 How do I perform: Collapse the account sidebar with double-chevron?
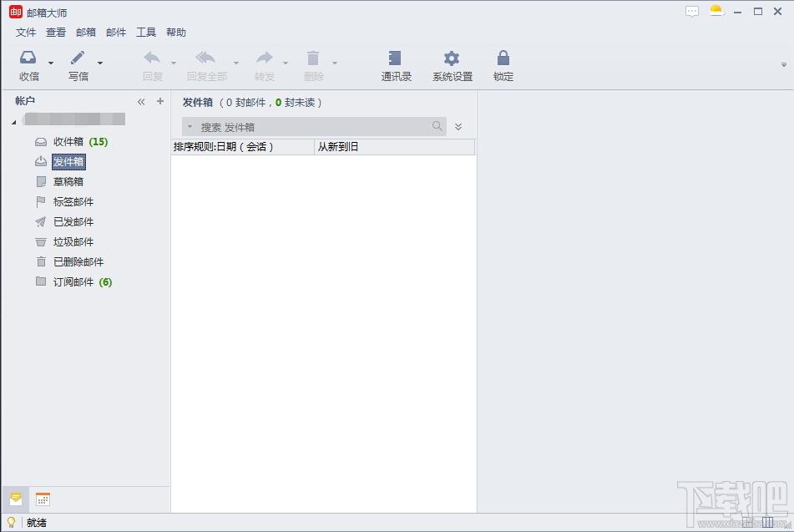(x=141, y=102)
